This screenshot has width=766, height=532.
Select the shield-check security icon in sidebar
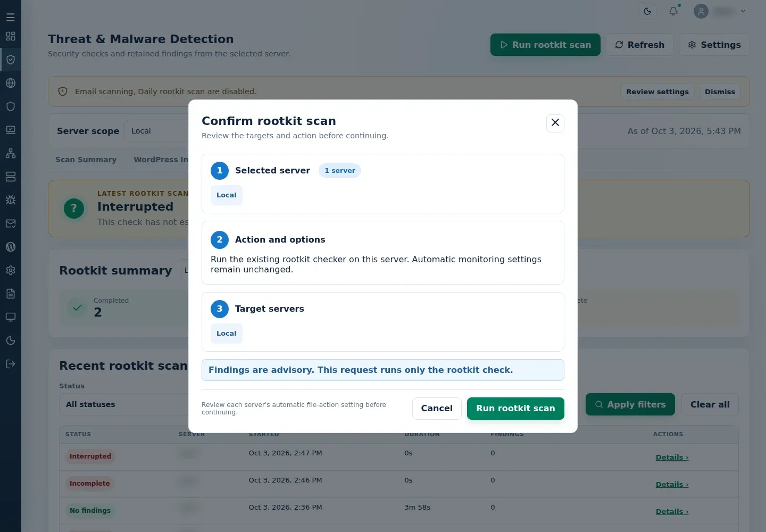[x=11, y=60]
